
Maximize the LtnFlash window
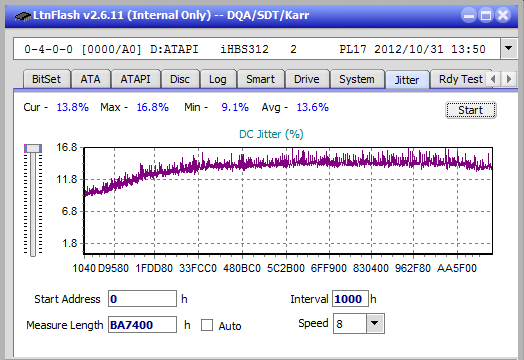click(486, 15)
